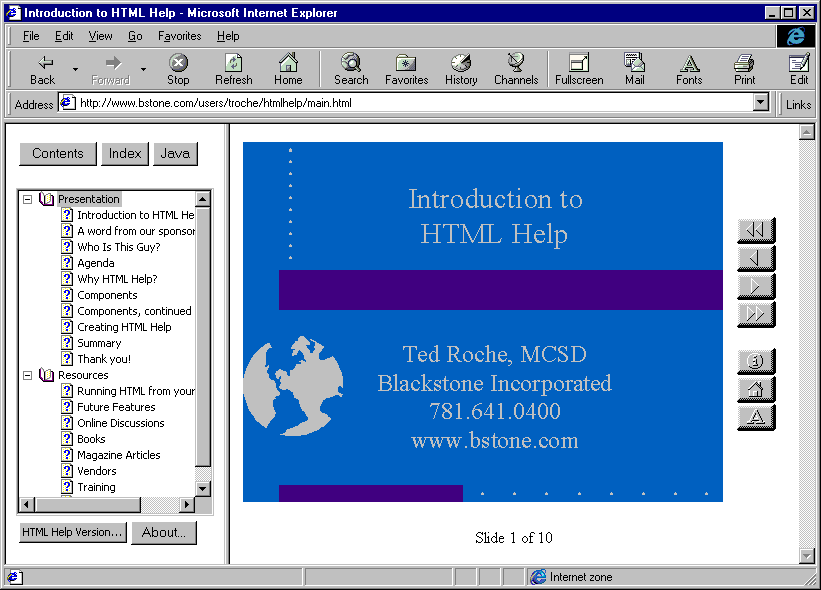This screenshot has width=821, height=590.
Task: Collapse the Resources tree node
Action: (28, 375)
